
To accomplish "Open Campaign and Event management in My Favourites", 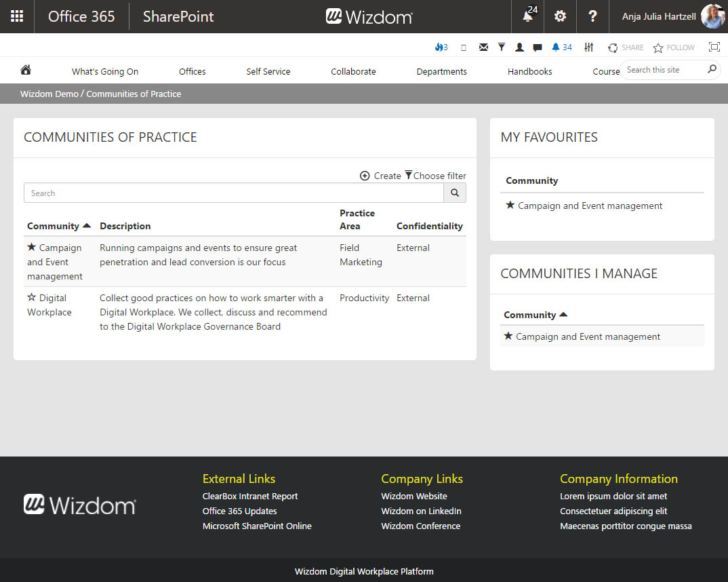I will 590,206.
